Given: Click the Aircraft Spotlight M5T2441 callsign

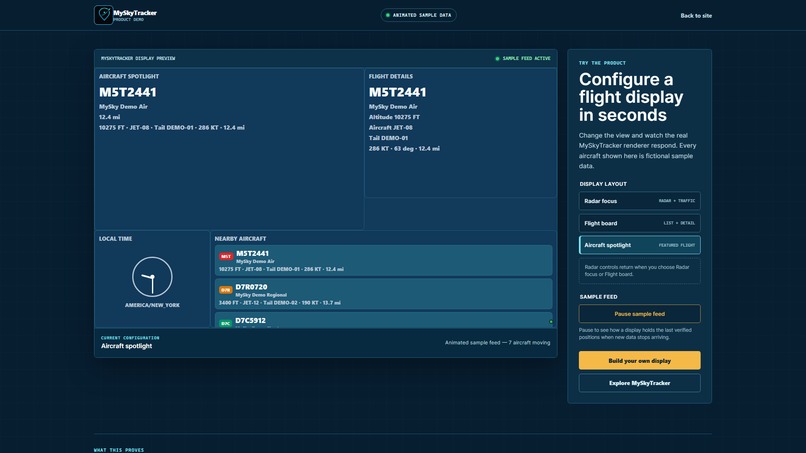Looking at the screenshot, I should point(127,93).
